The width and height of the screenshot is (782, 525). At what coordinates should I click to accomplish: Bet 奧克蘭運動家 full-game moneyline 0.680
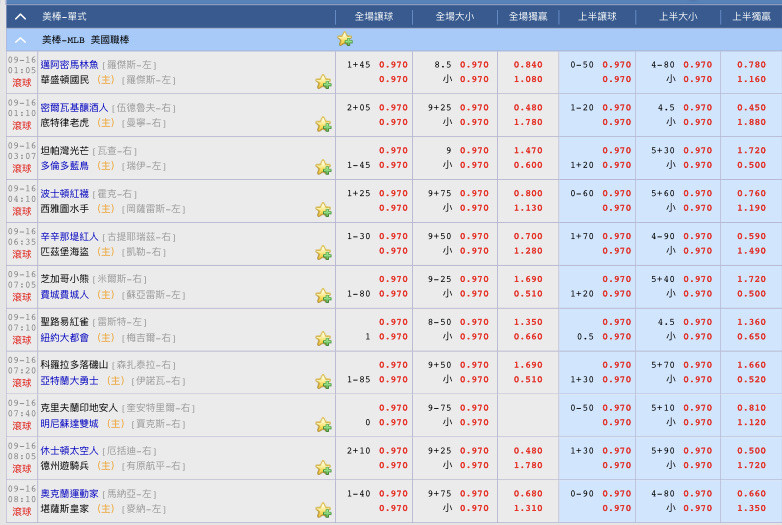pyautogui.click(x=528, y=493)
